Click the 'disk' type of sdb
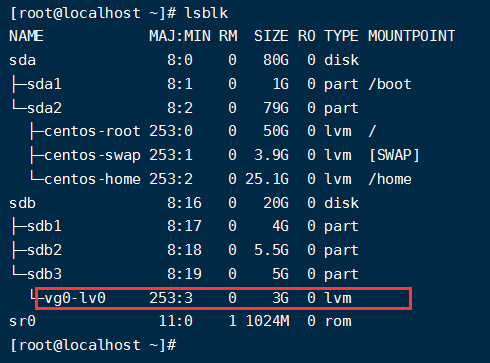The width and height of the screenshot is (490, 363). point(342,203)
